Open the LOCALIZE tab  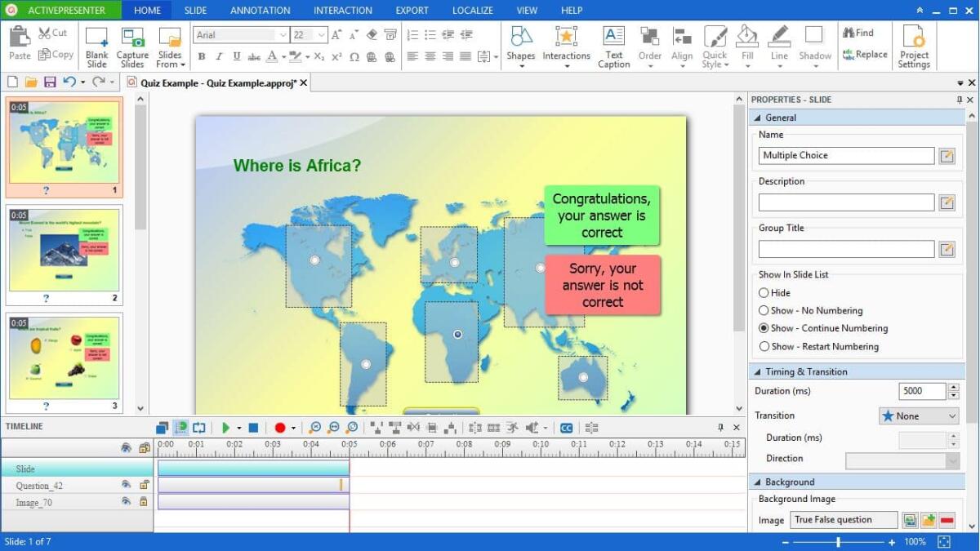472,10
